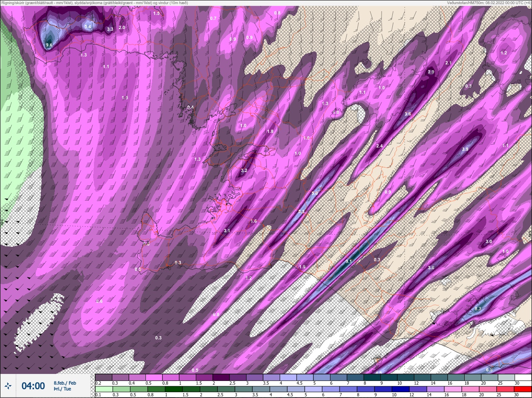Viewport: 532px width, 398px height.
Task: Click the 04:00 forecast time label
Action: 33,386
